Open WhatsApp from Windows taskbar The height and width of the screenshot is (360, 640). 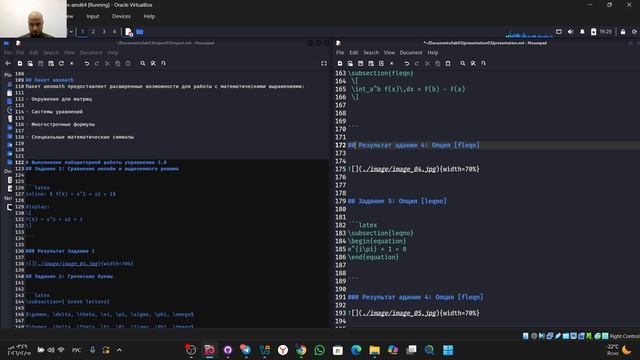(x=320, y=350)
